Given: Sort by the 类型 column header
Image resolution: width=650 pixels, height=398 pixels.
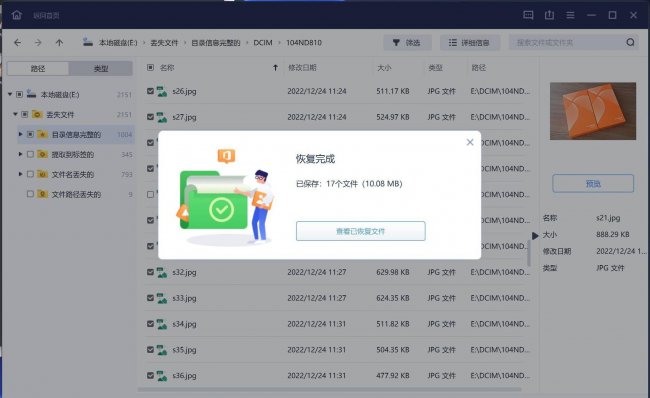Looking at the screenshot, I should pos(435,68).
